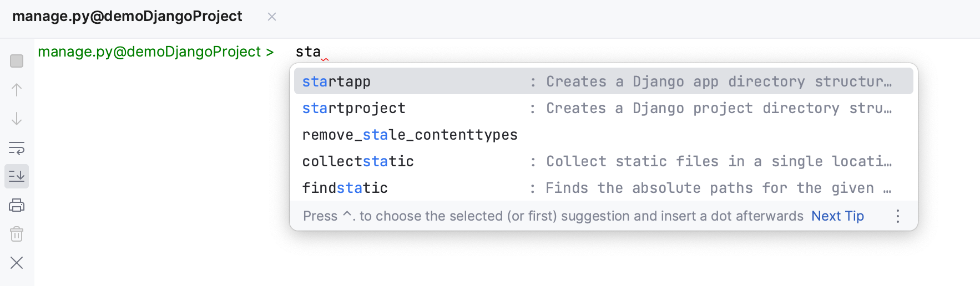Click the Clear All trash icon

17,234
